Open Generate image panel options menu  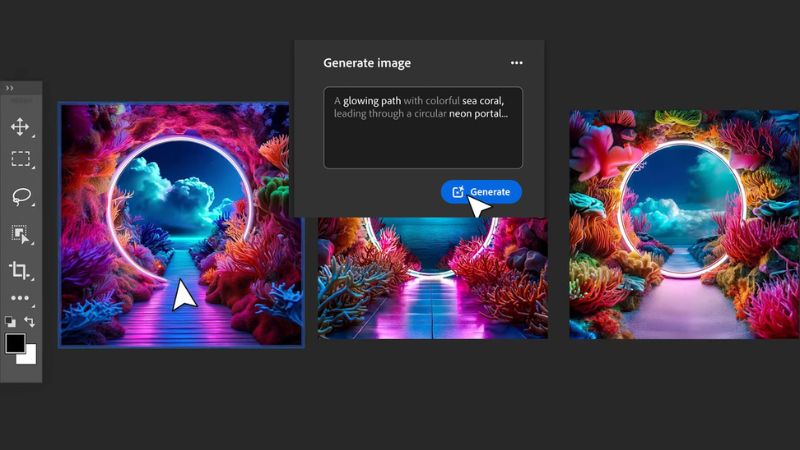click(x=516, y=63)
